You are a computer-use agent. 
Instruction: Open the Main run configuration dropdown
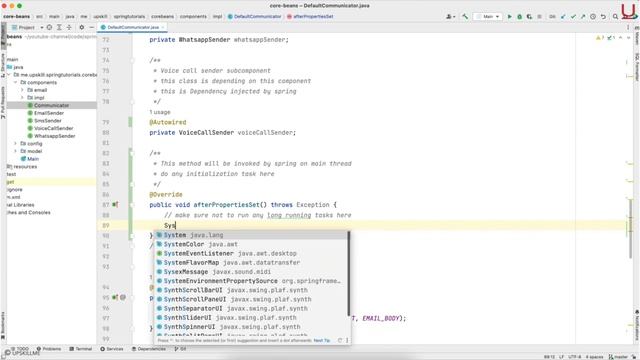(x=488, y=17)
